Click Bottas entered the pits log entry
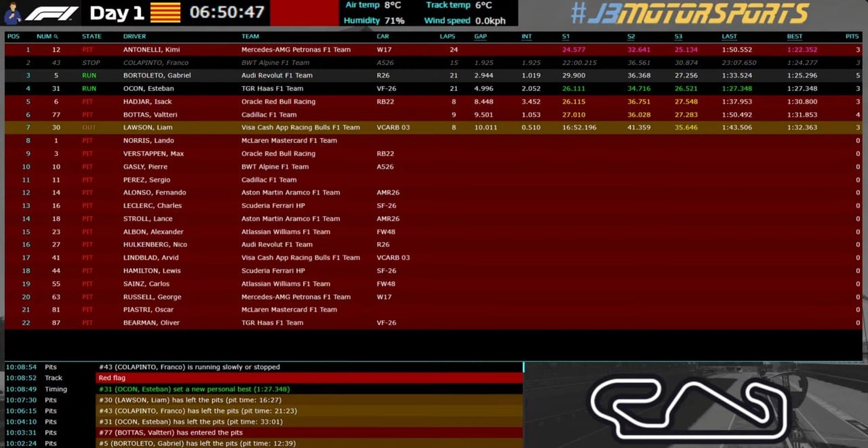The image size is (868, 448). pyautogui.click(x=171, y=432)
